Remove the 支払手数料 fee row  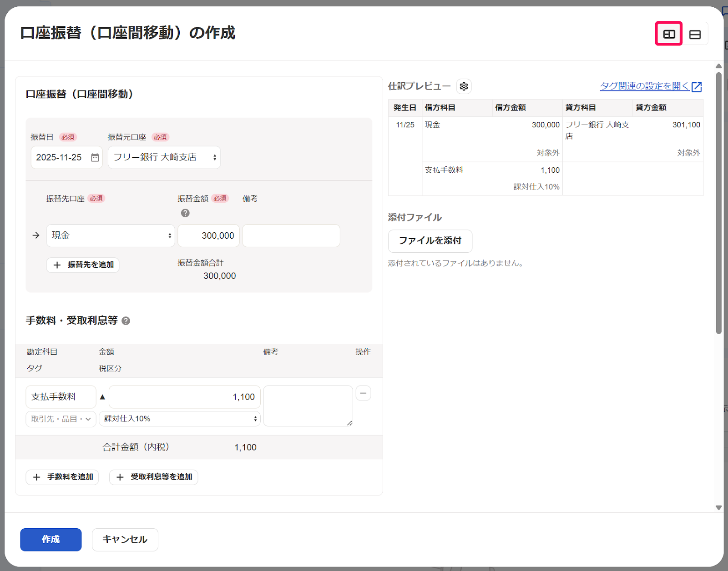point(363,393)
